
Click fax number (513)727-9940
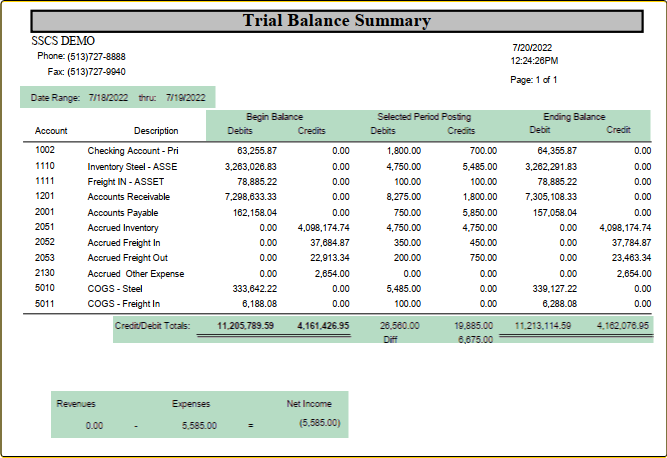tap(97, 71)
